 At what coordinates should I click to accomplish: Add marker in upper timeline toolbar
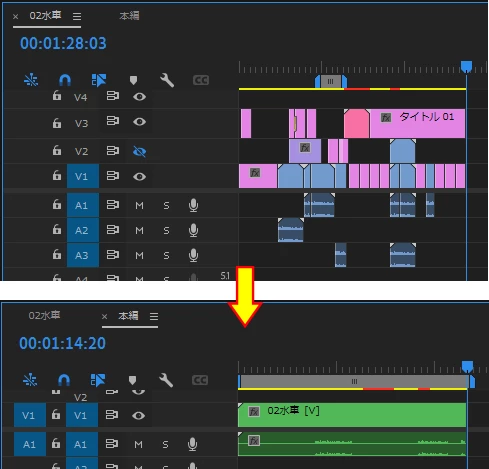coord(133,80)
